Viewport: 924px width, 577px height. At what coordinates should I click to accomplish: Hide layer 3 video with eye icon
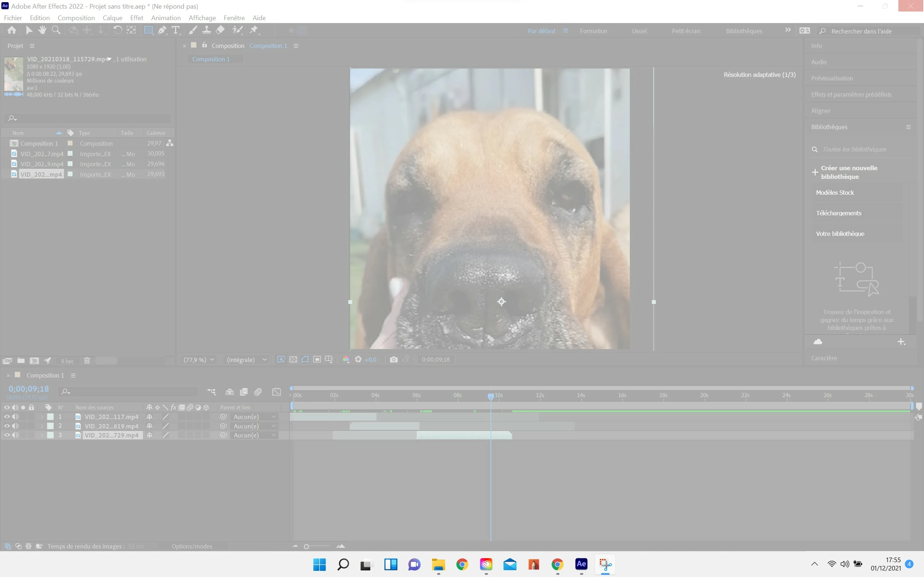[x=6, y=435]
